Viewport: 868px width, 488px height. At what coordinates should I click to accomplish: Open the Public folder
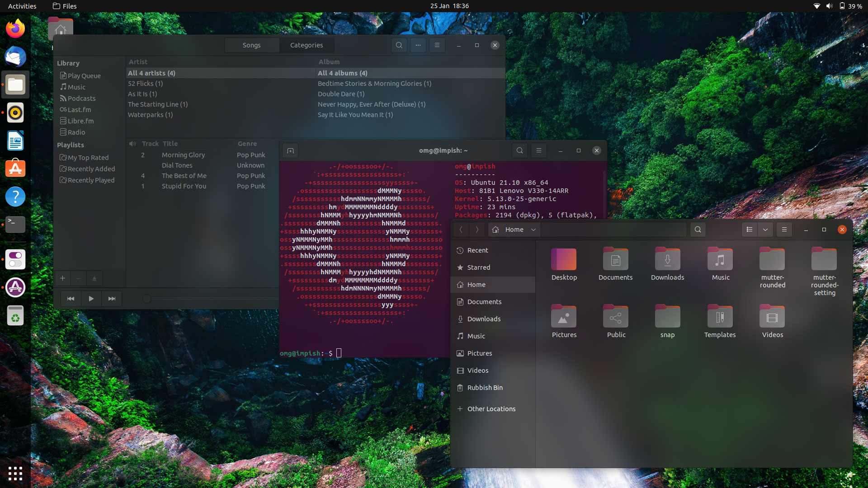click(x=616, y=321)
